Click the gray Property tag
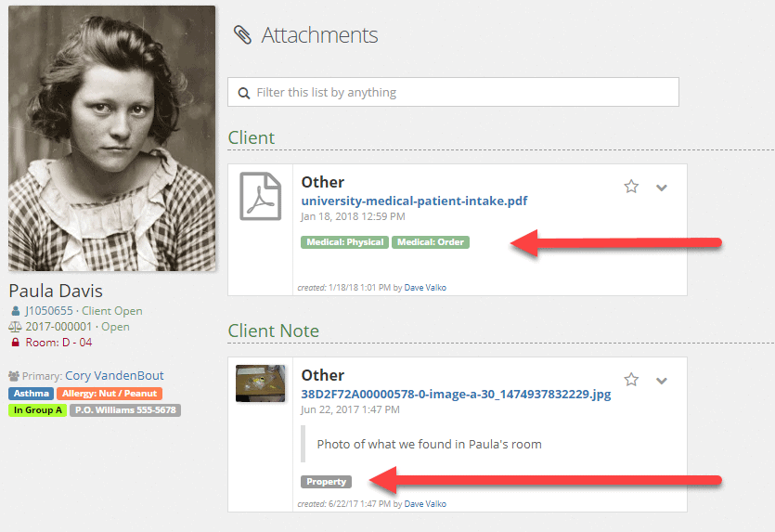 326,482
